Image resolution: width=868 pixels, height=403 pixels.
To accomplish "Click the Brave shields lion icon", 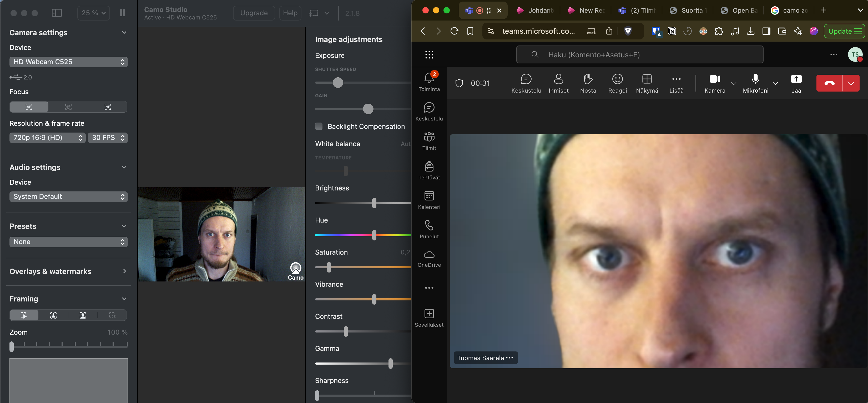I will click(628, 31).
